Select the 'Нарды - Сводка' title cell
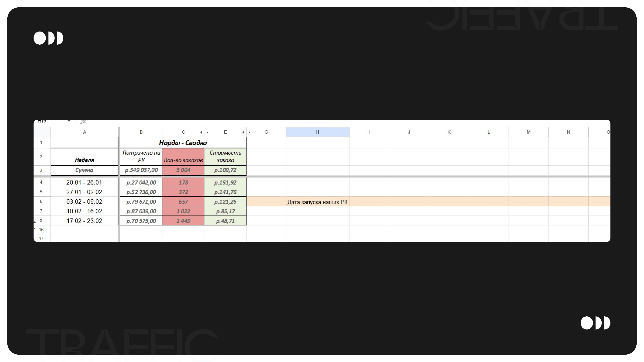This screenshot has width=644, height=362. coord(183,143)
